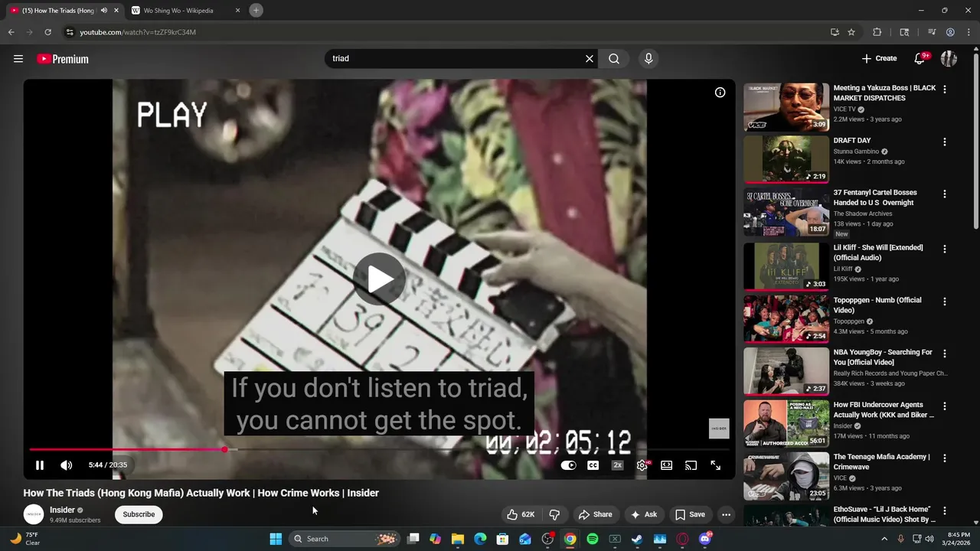Enter full screen mode
This screenshot has width=980, height=551.
point(715,465)
